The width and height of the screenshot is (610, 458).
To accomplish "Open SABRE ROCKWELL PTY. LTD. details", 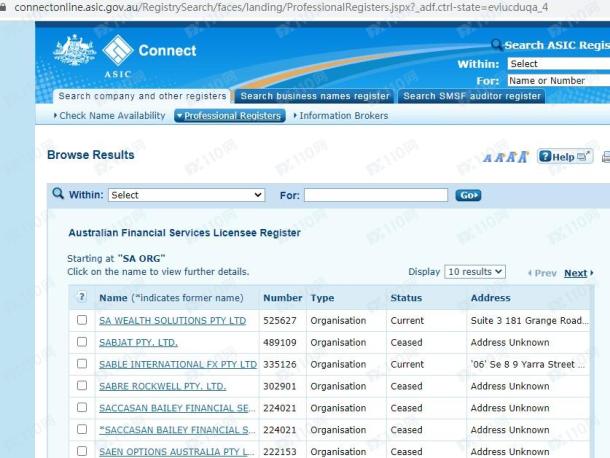I will pyautogui.click(x=162, y=386).
